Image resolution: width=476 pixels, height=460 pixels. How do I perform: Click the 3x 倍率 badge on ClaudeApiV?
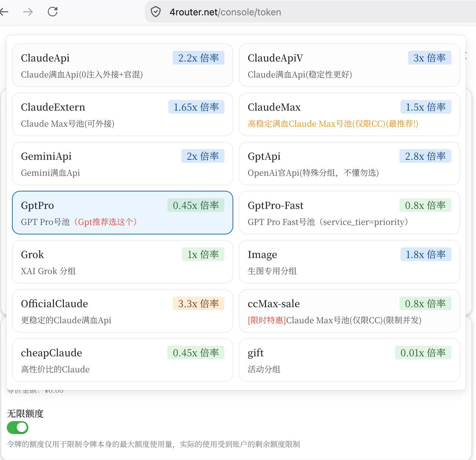[x=430, y=58]
